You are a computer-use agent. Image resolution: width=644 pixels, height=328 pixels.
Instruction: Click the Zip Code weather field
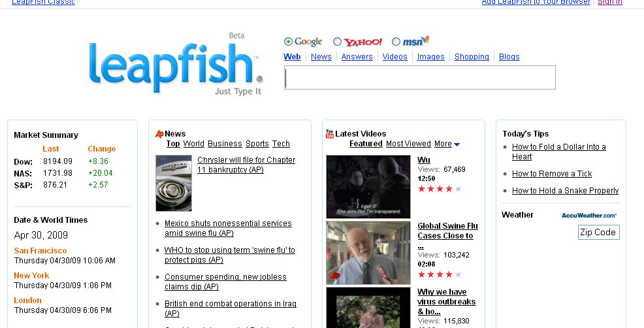pos(598,232)
